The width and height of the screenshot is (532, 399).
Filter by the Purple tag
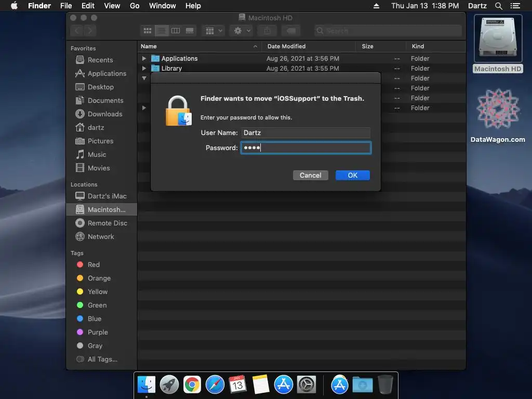click(x=92, y=332)
